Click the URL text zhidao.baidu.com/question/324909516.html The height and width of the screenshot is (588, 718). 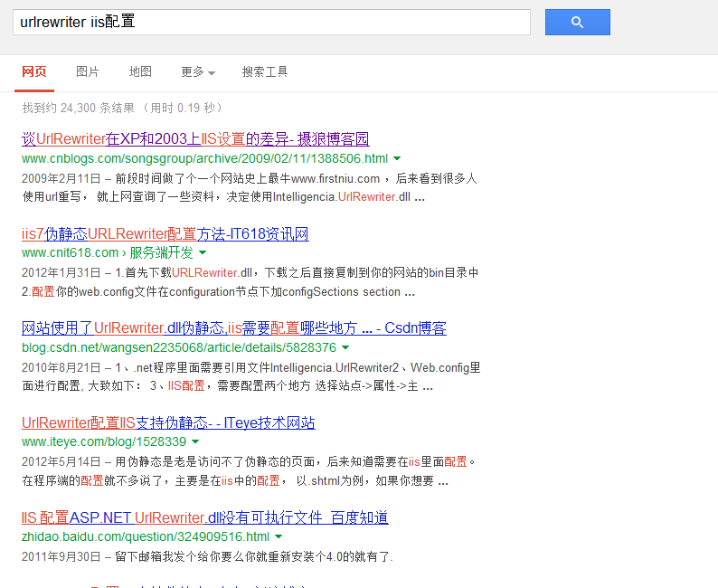pyautogui.click(x=146, y=536)
